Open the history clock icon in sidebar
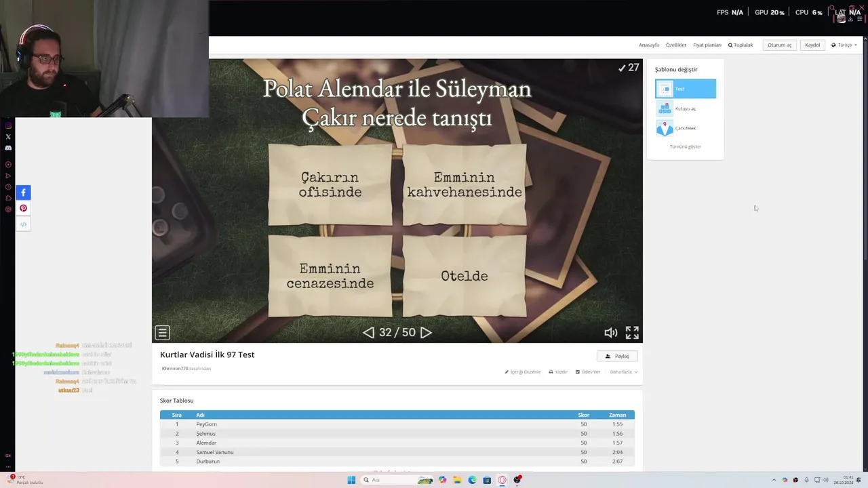The width and height of the screenshot is (868, 488). click(x=8, y=187)
